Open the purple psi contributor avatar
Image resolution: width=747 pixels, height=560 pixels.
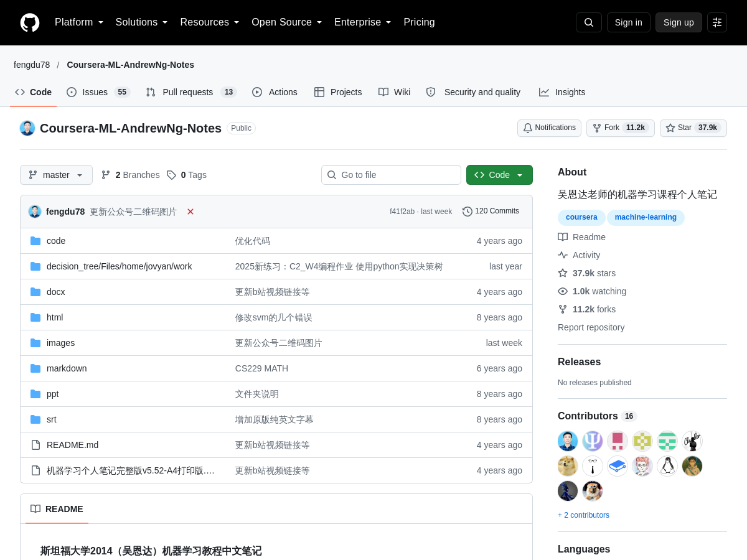click(593, 441)
